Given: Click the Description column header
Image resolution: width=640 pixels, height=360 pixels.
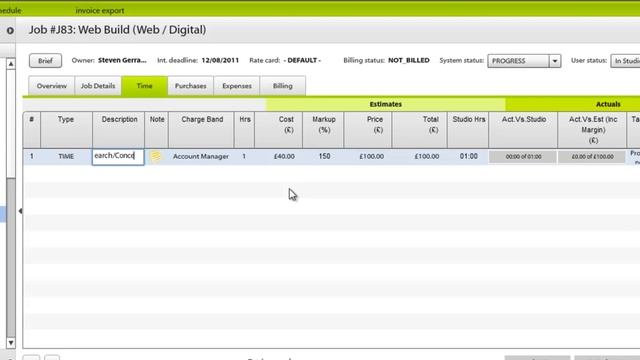Looking at the screenshot, I should tap(119, 130).
